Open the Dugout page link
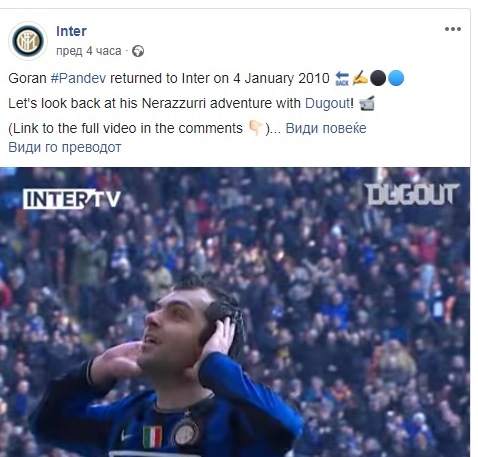This screenshot has height=457, width=478. (x=327, y=103)
